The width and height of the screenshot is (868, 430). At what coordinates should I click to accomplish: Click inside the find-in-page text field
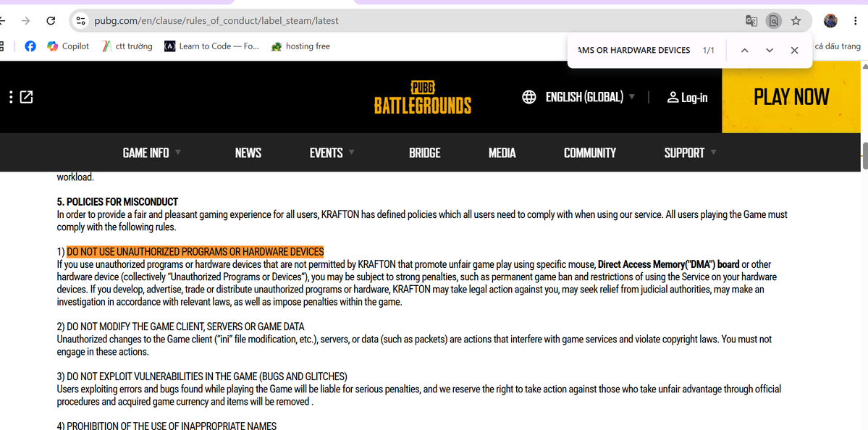coord(634,51)
